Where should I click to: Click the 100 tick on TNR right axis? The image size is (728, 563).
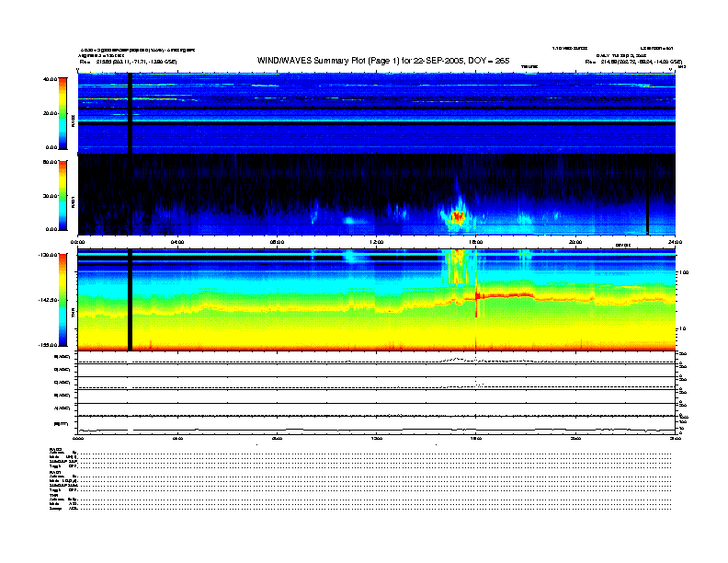point(683,272)
